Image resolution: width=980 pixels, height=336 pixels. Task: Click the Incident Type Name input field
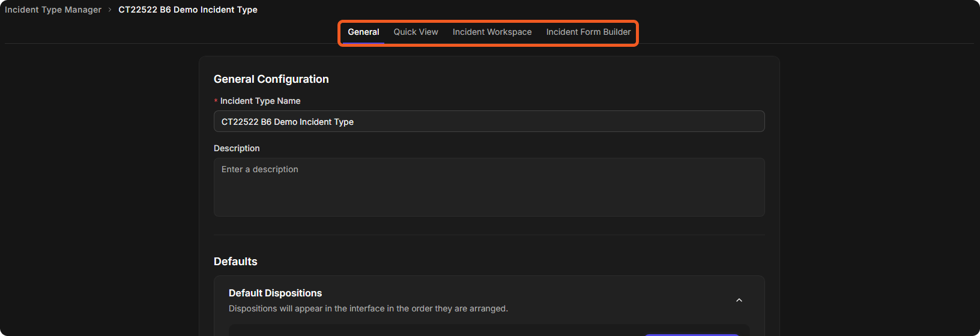(x=489, y=121)
